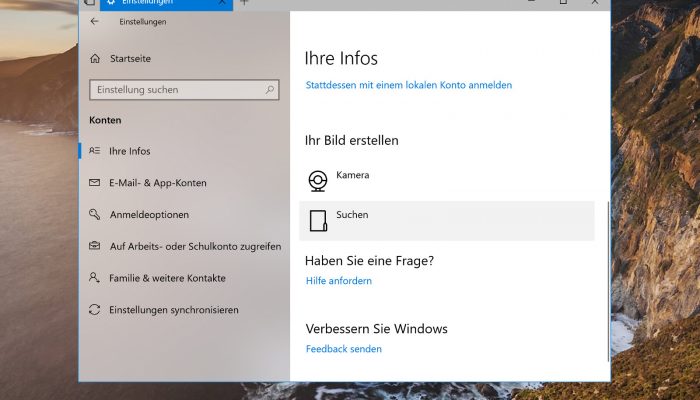Viewport: 700px width, 400px height.
Task: Open Einstellungen synchronisieren section
Action: [x=174, y=310]
